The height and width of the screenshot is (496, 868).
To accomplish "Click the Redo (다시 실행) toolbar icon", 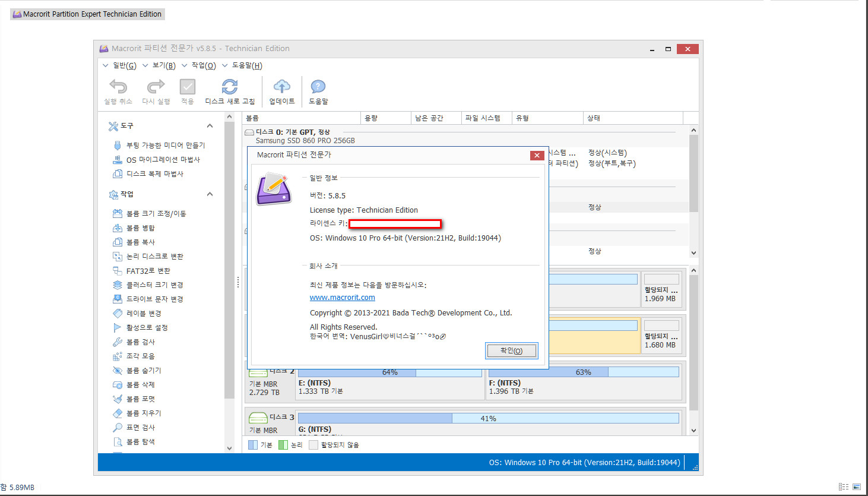I will [x=156, y=87].
